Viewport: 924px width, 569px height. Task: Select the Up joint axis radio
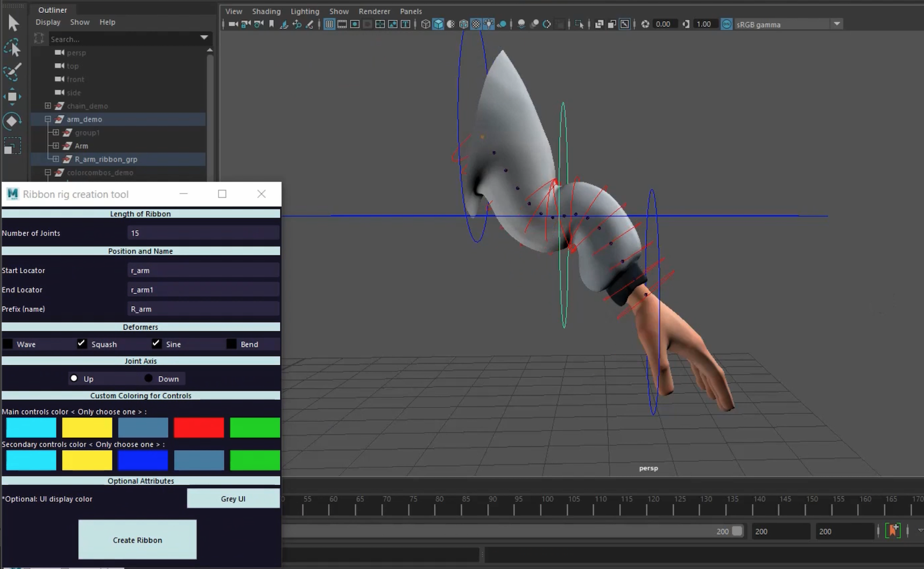point(74,378)
